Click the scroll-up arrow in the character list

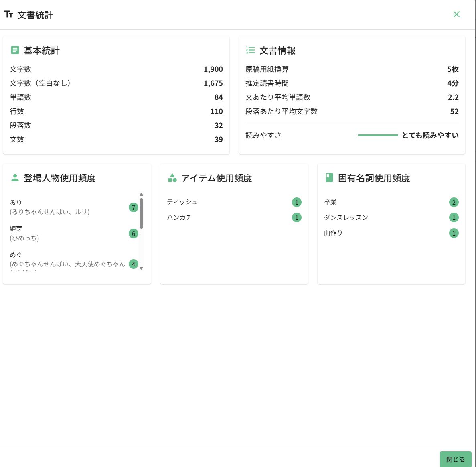[x=141, y=195]
